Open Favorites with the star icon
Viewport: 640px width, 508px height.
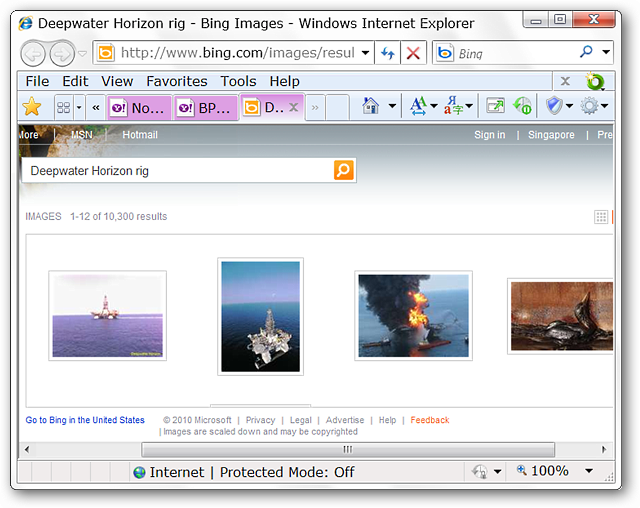32,107
